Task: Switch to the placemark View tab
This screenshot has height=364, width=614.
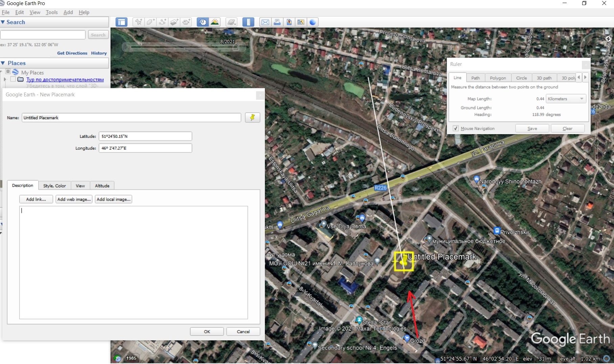Action: click(x=80, y=186)
